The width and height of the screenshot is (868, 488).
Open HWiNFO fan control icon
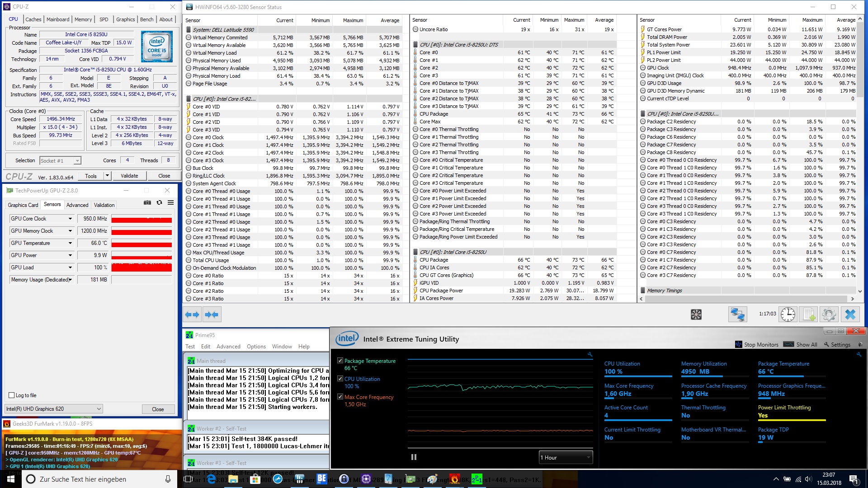[696, 314]
